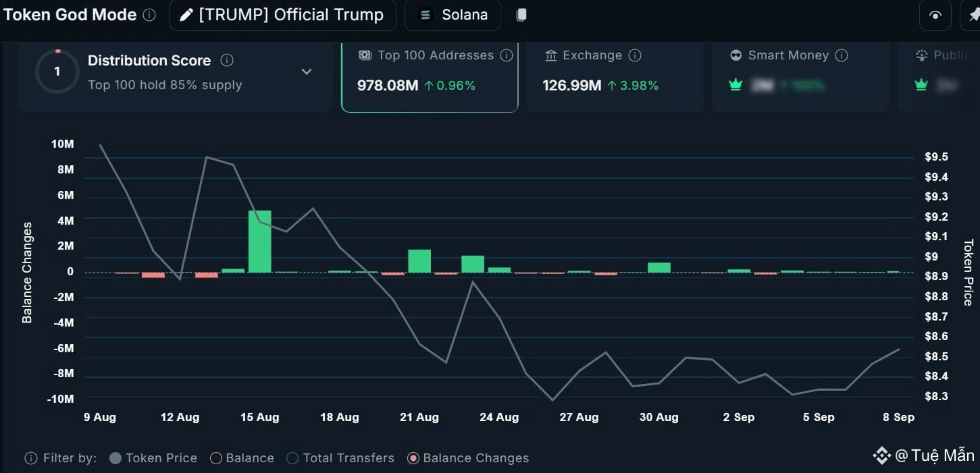The width and height of the screenshot is (980, 473).
Task: Select the Exchange tab card
Action: tap(616, 76)
